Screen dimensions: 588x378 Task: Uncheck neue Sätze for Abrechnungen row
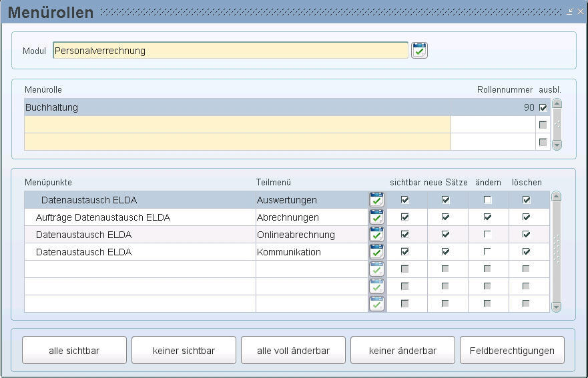tap(445, 217)
